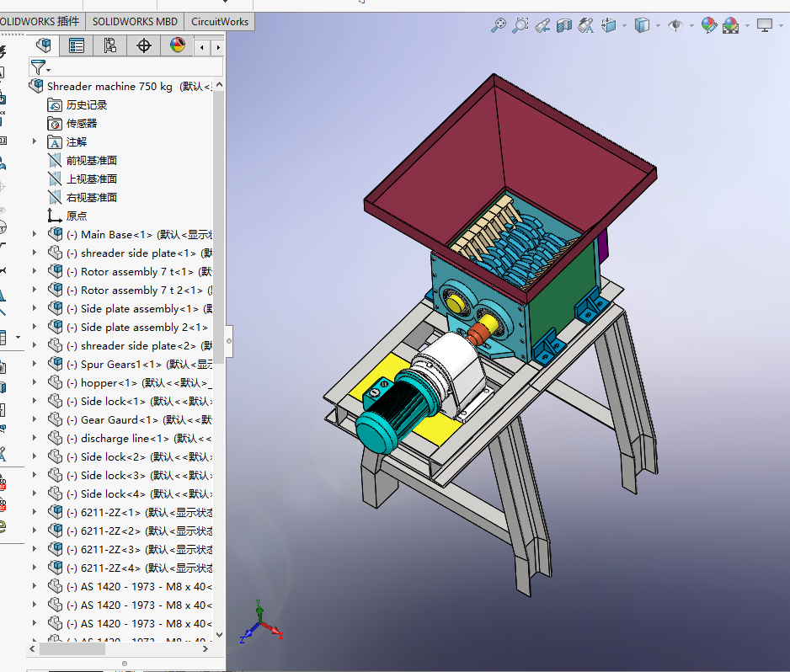Expand the shreader side plate<1> node
The width and height of the screenshot is (790, 672).
coord(35,253)
